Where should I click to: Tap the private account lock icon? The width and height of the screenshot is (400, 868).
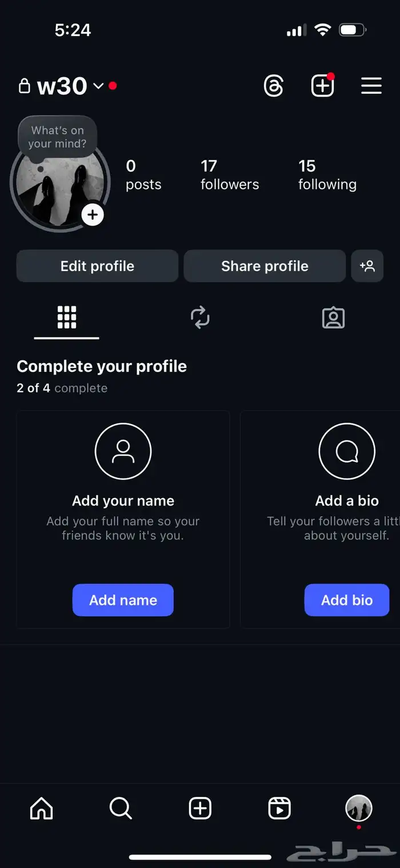tap(25, 86)
